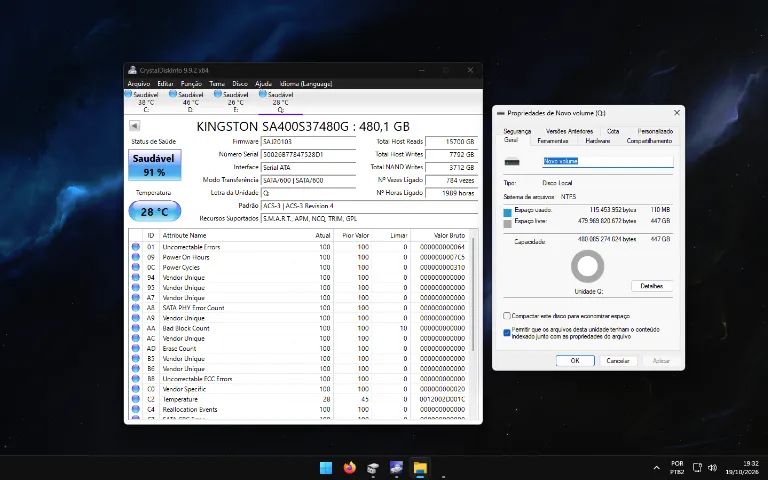The width and height of the screenshot is (768, 480).
Task: Click the status orb for row ID 94
Action: point(136,278)
